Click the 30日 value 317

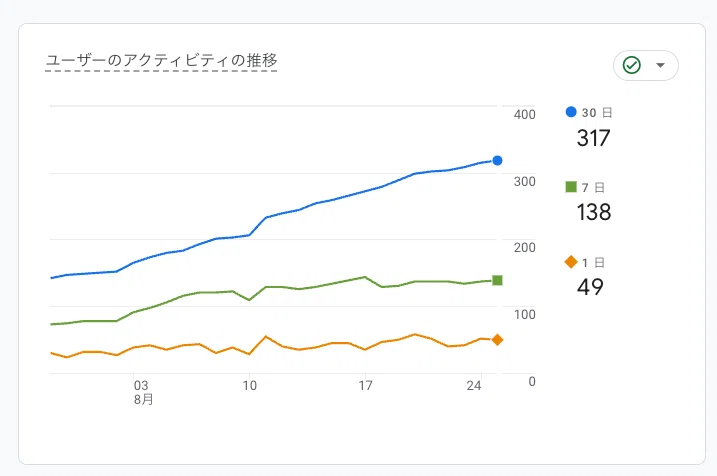[594, 138]
